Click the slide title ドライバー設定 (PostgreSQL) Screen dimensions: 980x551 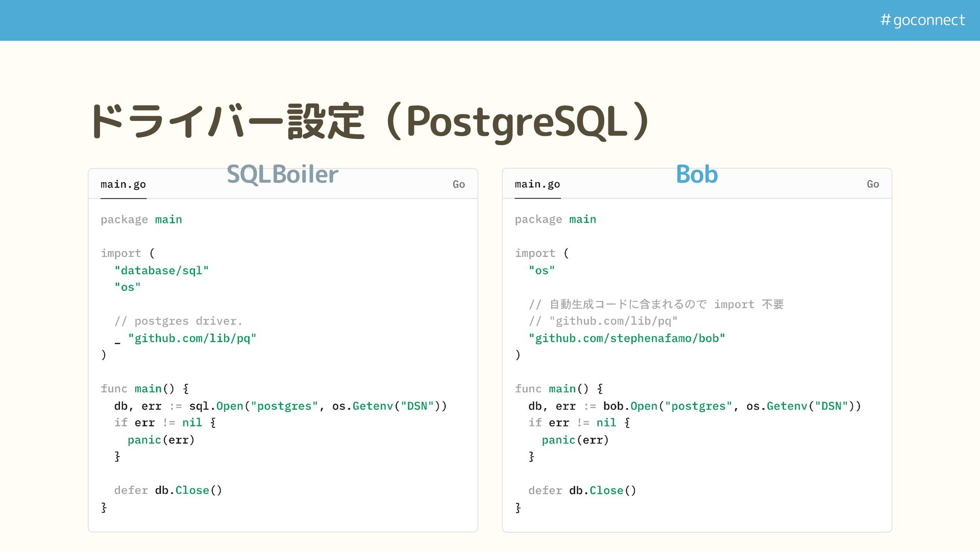pos(370,121)
